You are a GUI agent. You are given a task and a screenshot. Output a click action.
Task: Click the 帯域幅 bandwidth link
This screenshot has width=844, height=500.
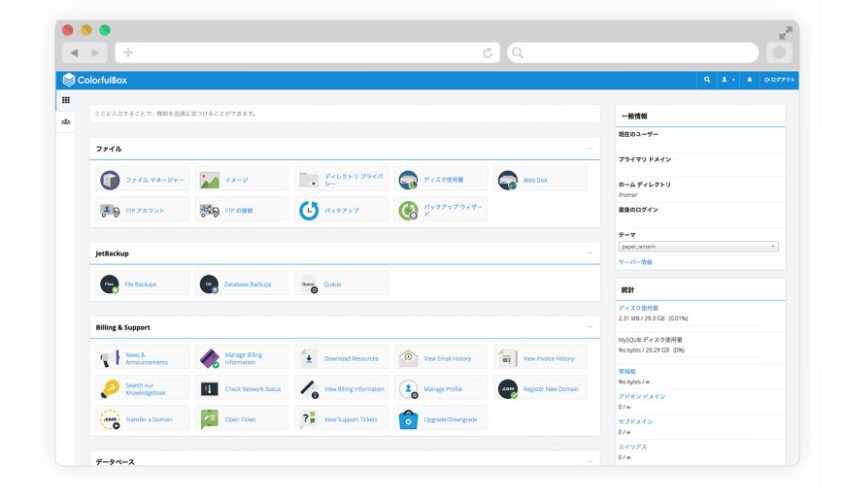point(627,371)
